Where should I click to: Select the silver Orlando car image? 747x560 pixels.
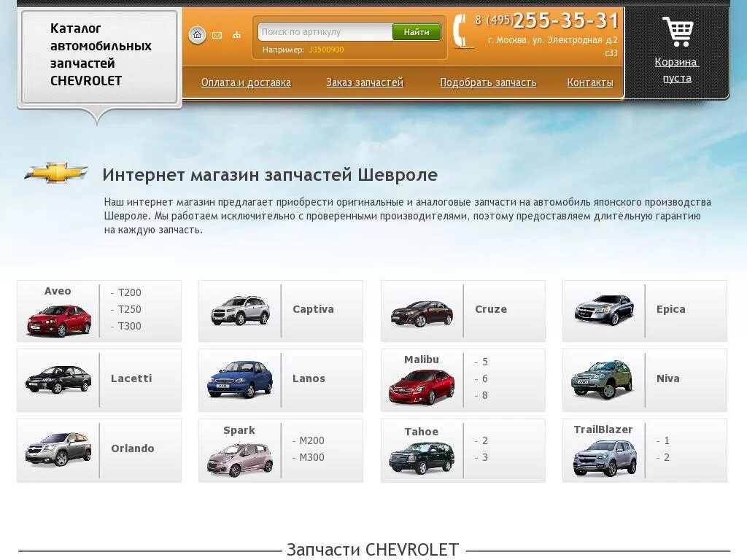pyautogui.click(x=58, y=448)
